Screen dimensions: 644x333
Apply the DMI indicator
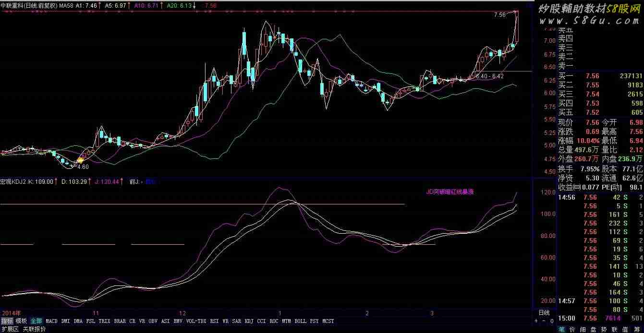pyautogui.click(x=65, y=321)
